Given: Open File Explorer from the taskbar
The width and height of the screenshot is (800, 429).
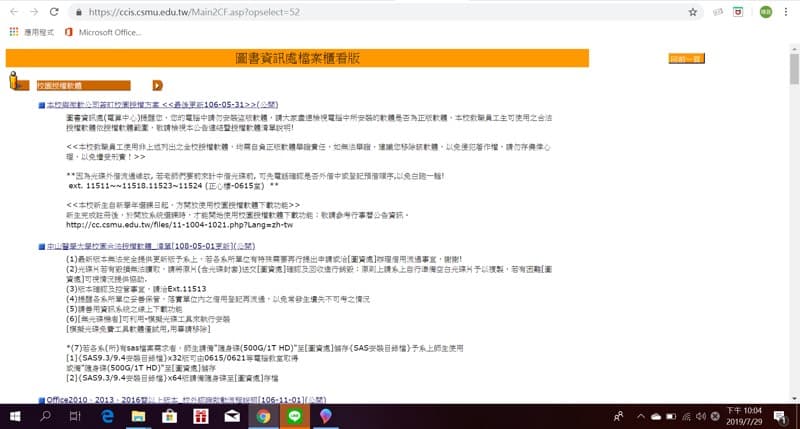Looking at the screenshot, I should click(x=138, y=417).
